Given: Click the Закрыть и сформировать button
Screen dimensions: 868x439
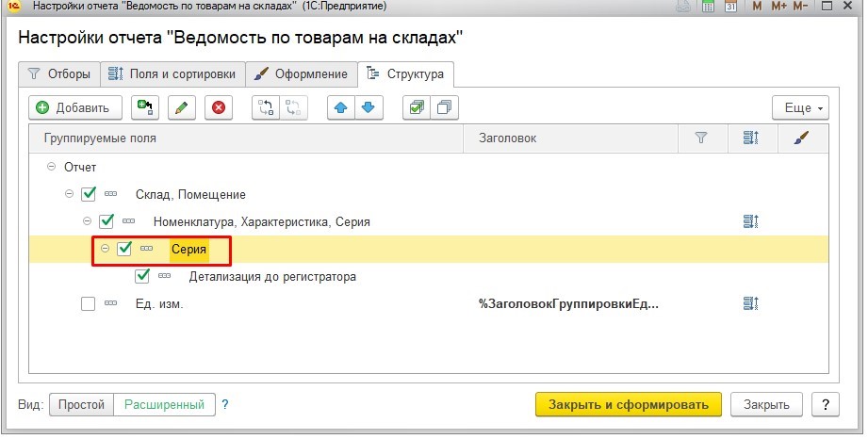Looking at the screenshot, I should [x=628, y=405].
